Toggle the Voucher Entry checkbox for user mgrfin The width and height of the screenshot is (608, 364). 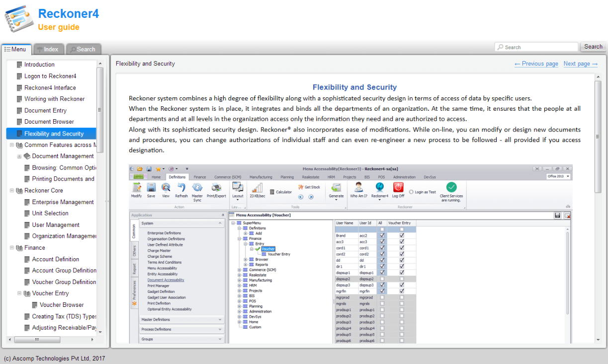pos(402,291)
